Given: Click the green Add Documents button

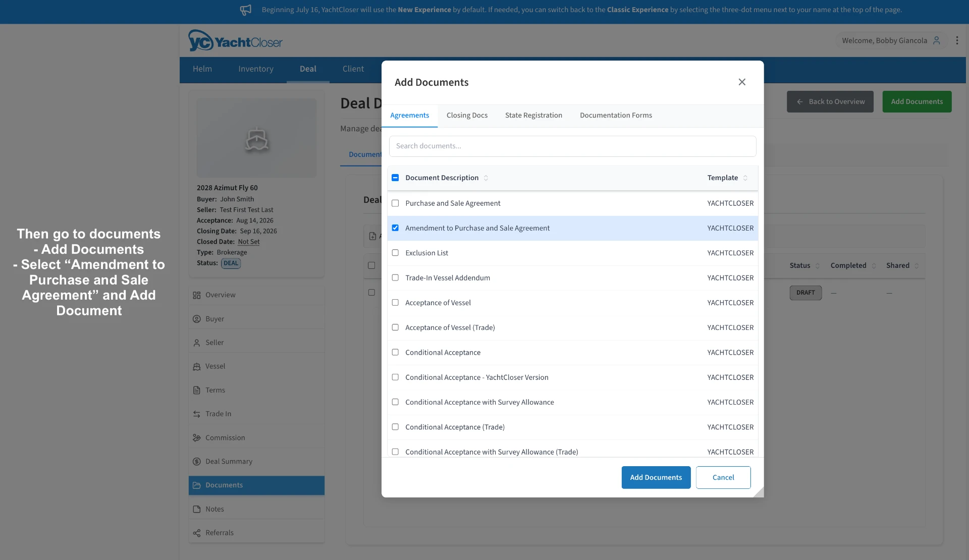Looking at the screenshot, I should tap(917, 102).
